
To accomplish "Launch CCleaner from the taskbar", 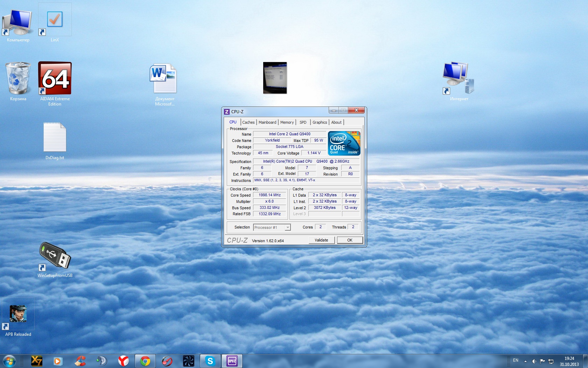I will pos(80,361).
